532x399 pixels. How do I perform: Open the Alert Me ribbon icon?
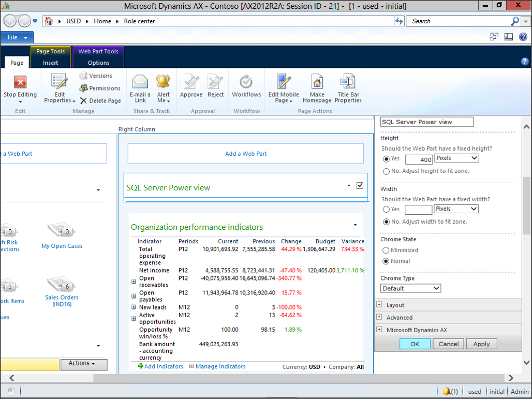coord(164,83)
